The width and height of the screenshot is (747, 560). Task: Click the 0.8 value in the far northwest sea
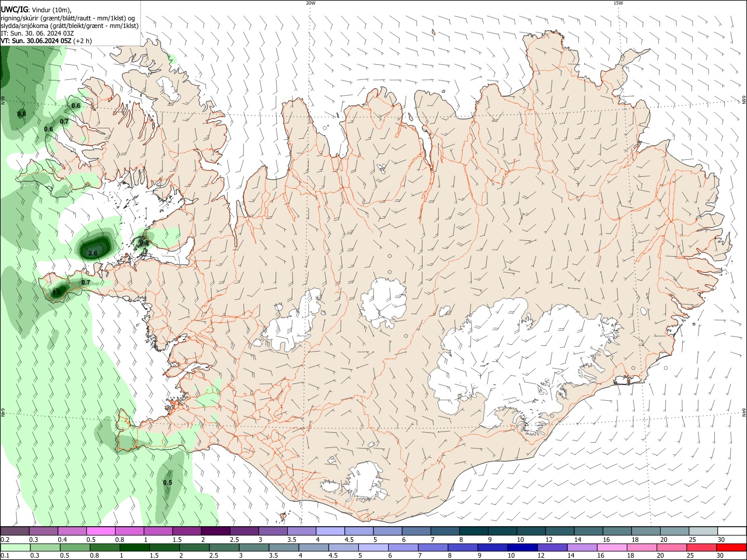coord(22,114)
